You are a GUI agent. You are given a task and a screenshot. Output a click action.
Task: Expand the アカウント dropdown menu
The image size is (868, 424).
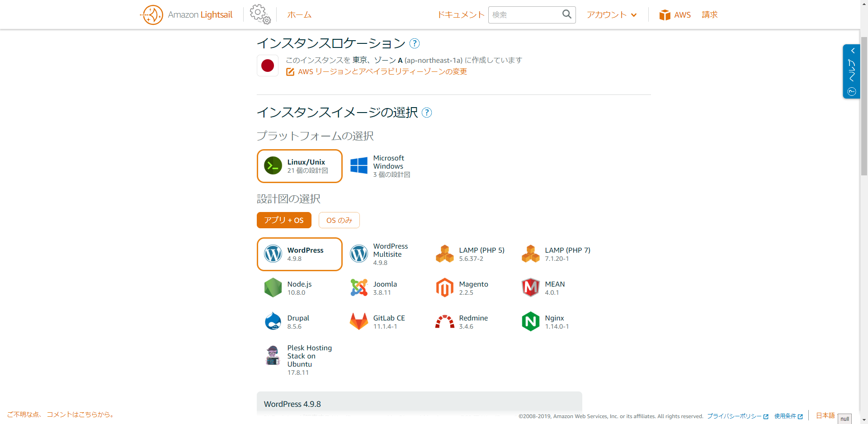tap(612, 15)
